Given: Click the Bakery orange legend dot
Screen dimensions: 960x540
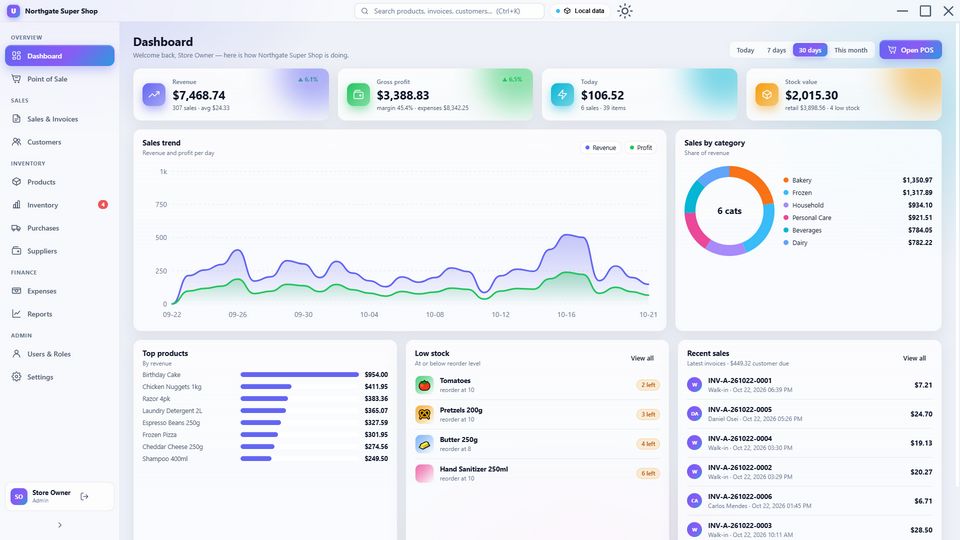Looking at the screenshot, I should pyautogui.click(x=786, y=180).
